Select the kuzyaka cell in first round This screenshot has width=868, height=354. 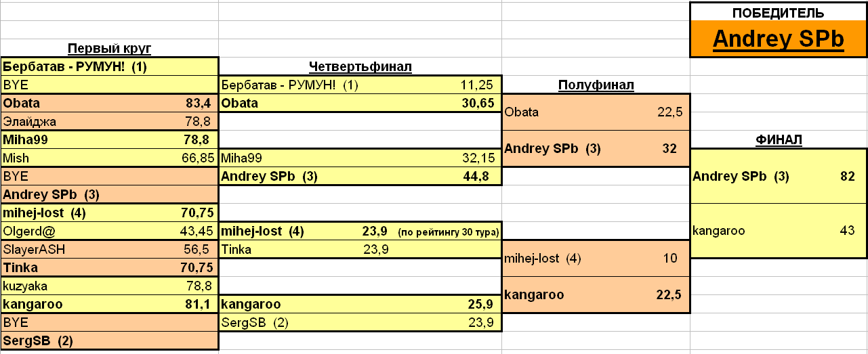tap(109, 286)
